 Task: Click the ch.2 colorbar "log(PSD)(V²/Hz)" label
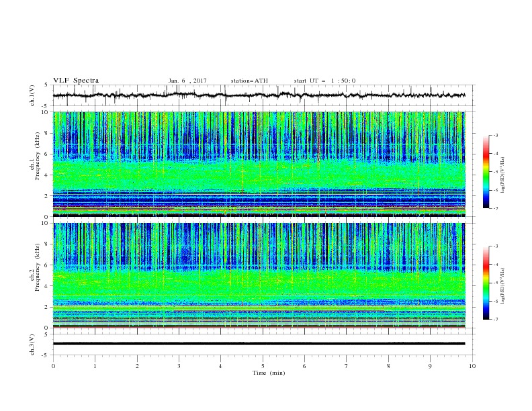[x=503, y=286]
